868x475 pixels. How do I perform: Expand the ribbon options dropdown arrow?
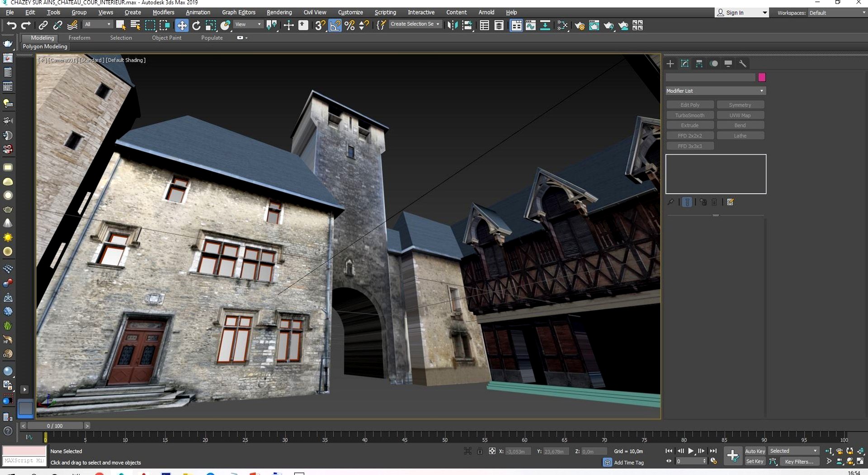pos(246,38)
